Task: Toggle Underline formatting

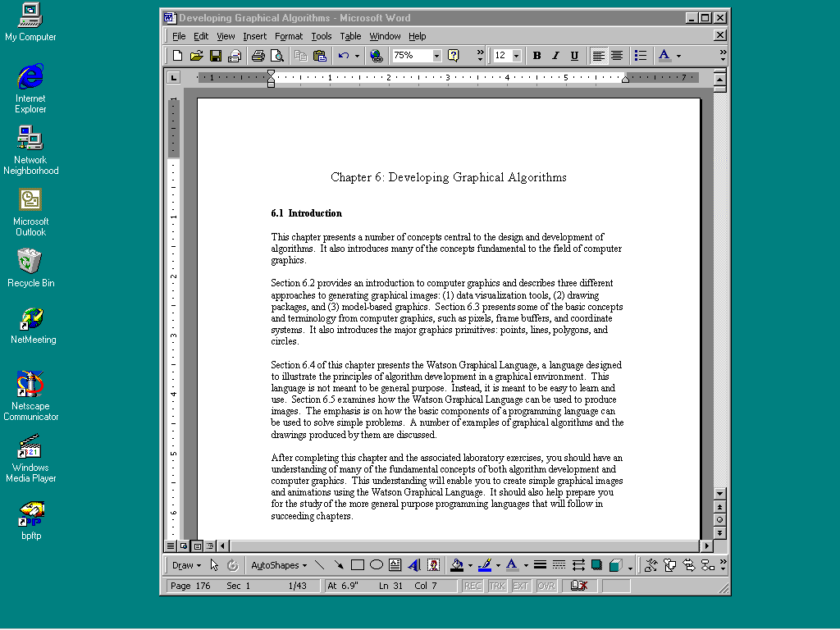Action: point(574,56)
